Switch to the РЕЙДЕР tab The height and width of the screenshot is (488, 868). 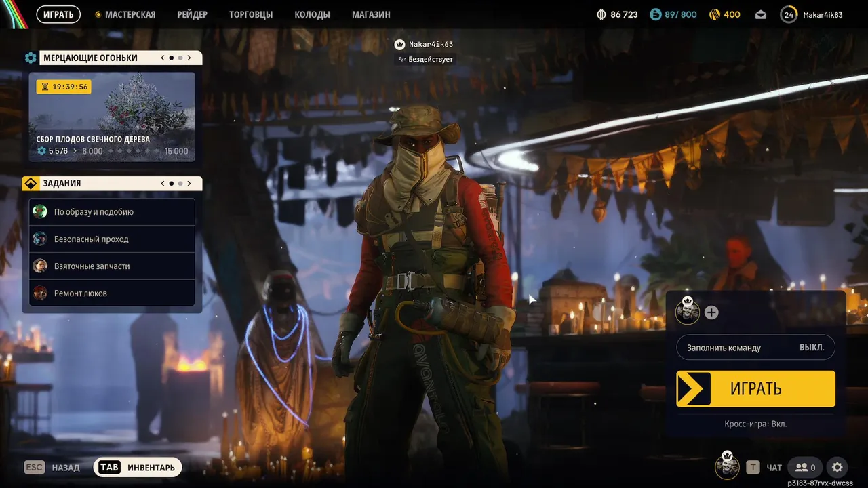(192, 14)
